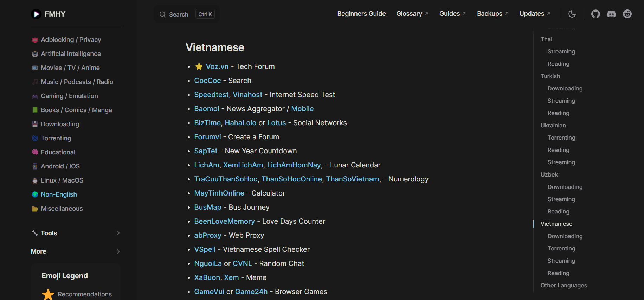644x300 pixels.
Task: Open the CVNL random chat link
Action: point(242,263)
